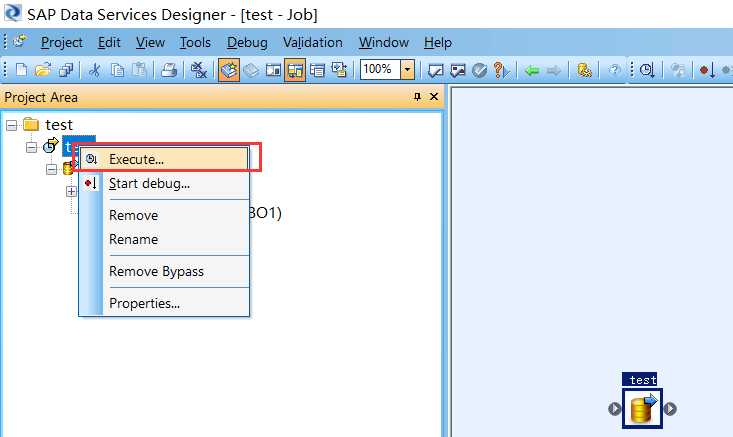Open the zoom percentage dropdown arrow

407,70
